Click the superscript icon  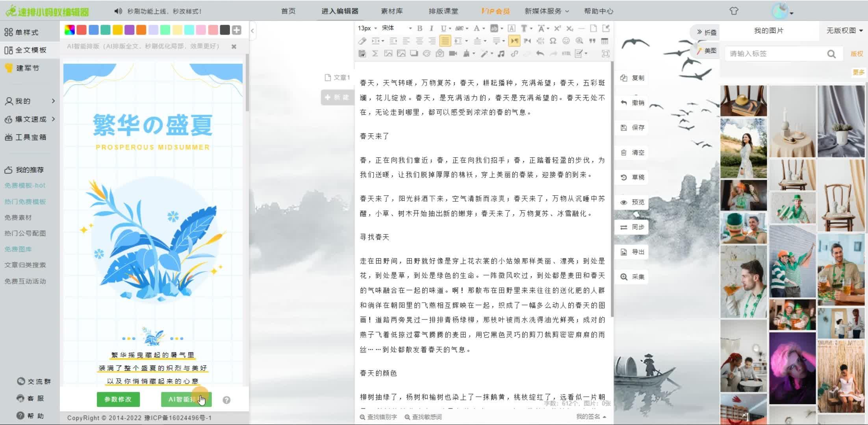click(557, 28)
